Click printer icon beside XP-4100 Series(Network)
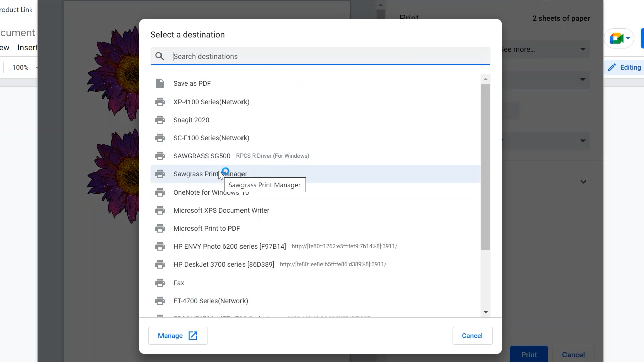The height and width of the screenshot is (362, 644). point(159,102)
